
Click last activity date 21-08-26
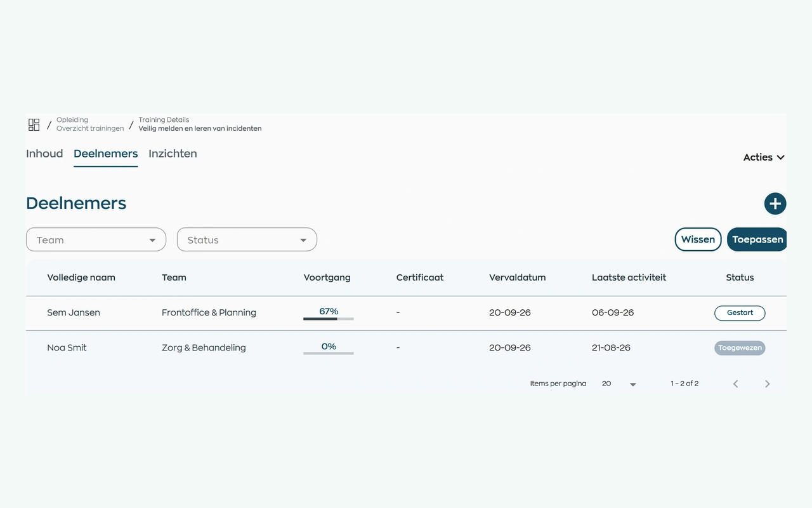(x=612, y=348)
